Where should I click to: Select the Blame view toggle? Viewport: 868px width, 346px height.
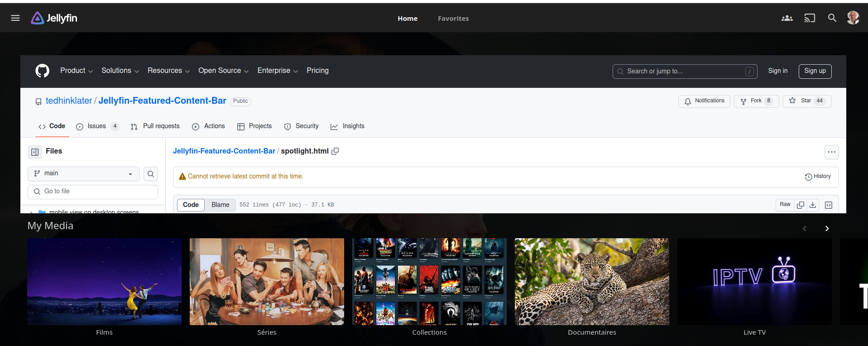(x=221, y=205)
